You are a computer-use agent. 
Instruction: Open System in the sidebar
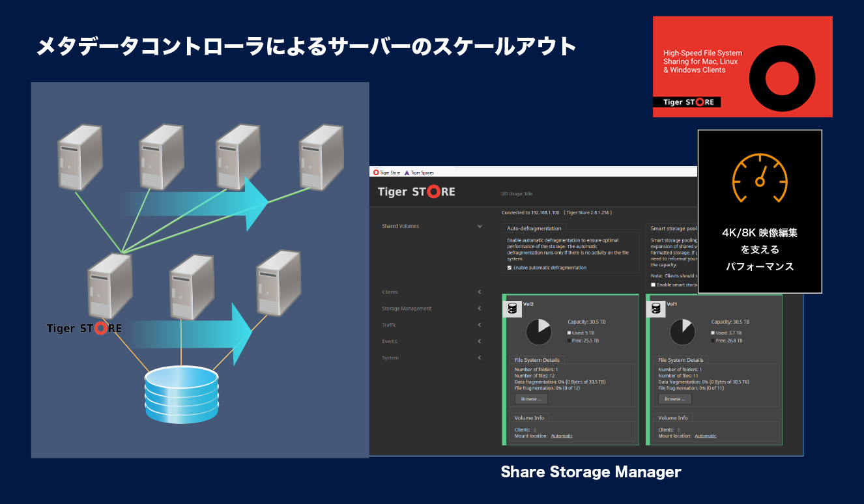(x=390, y=357)
